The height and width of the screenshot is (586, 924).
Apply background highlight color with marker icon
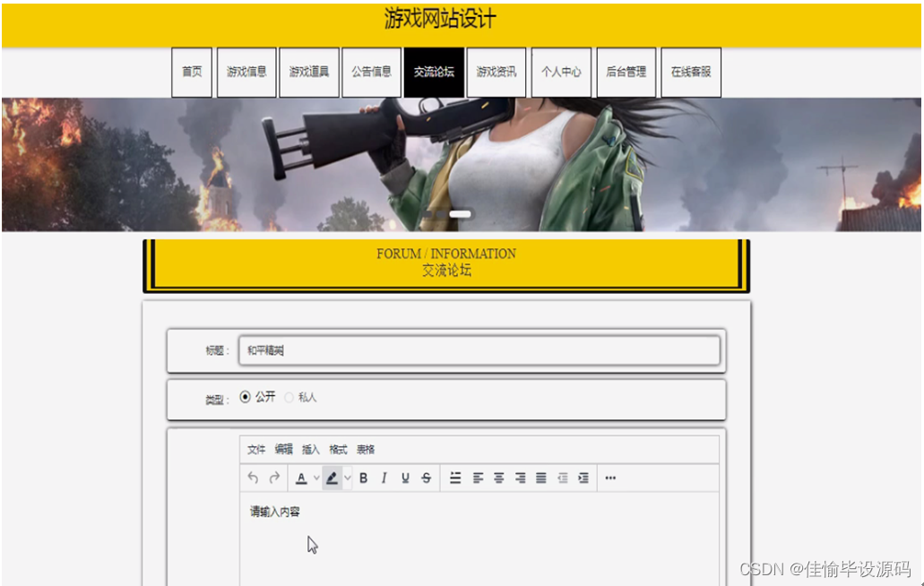332,478
